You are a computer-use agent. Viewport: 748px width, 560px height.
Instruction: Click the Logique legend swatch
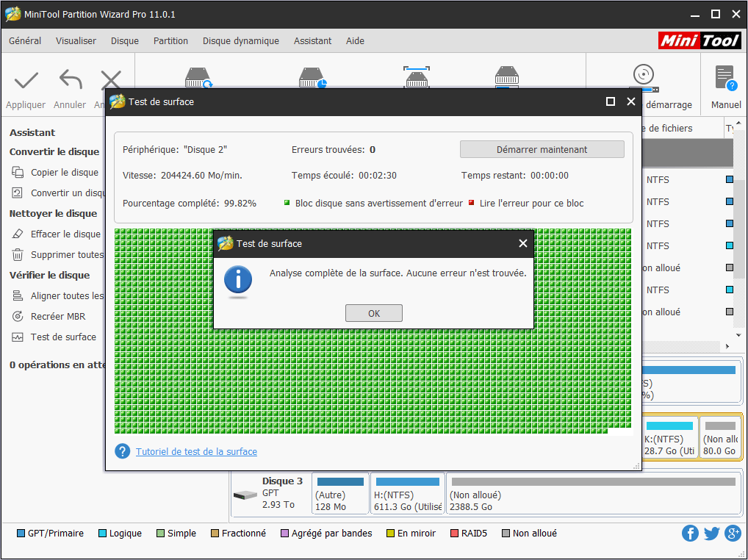click(x=102, y=534)
